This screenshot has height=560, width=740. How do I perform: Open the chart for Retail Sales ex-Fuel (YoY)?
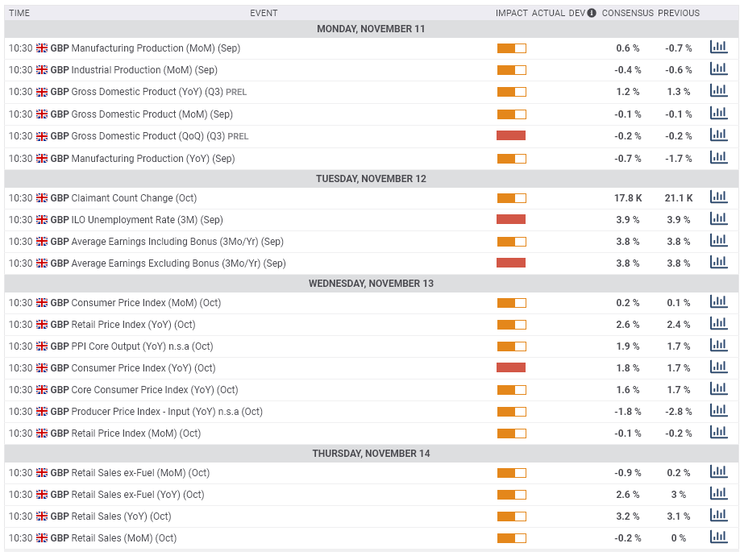[x=718, y=494]
